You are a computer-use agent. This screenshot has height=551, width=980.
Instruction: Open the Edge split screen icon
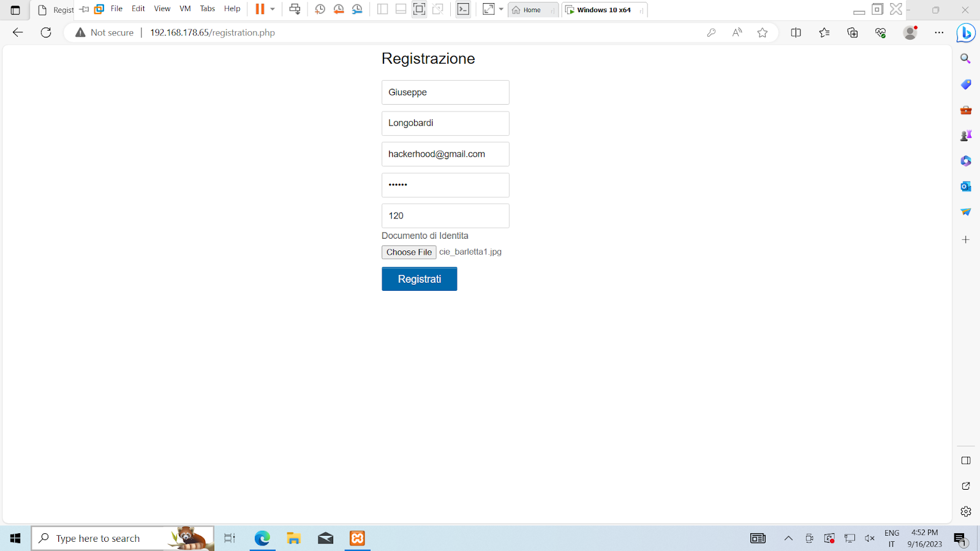(x=796, y=32)
